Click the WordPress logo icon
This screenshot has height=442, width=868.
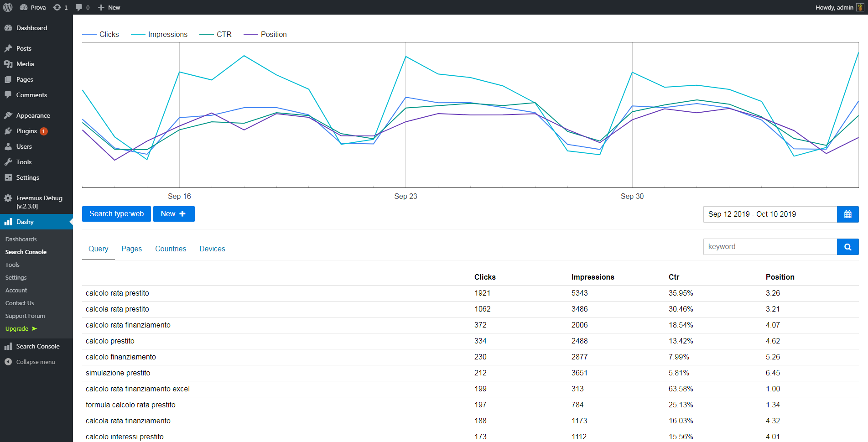(x=8, y=7)
